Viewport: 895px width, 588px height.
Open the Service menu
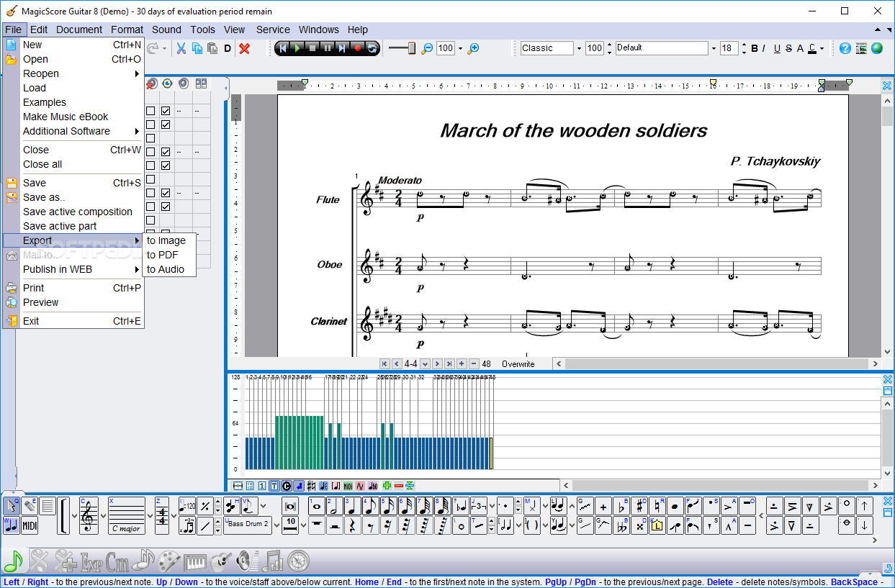273,30
